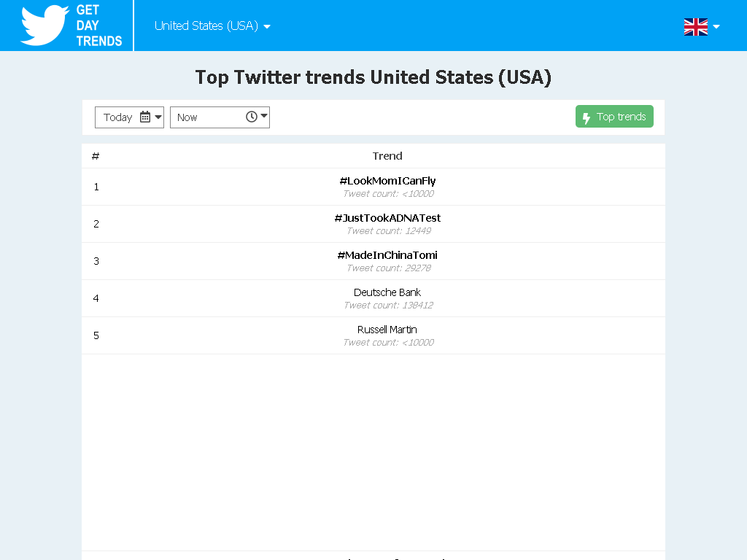Click the page heading Top Twitter trends

(x=373, y=77)
